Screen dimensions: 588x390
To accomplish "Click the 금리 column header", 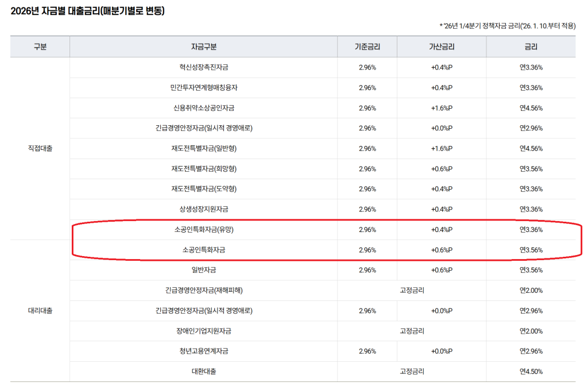I will click(531, 47).
